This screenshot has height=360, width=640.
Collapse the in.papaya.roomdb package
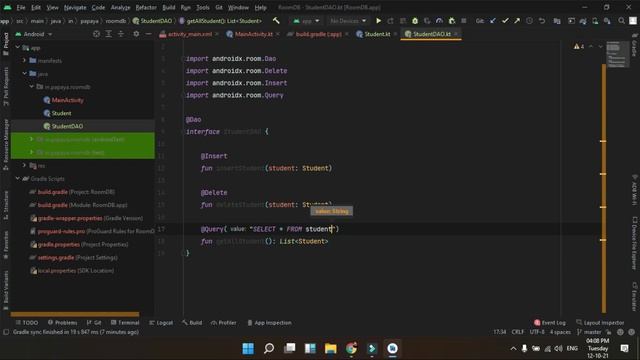tap(31, 87)
